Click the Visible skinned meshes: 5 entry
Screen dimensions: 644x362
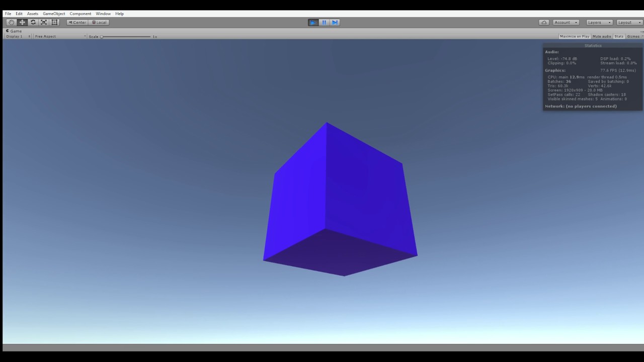[x=573, y=99]
